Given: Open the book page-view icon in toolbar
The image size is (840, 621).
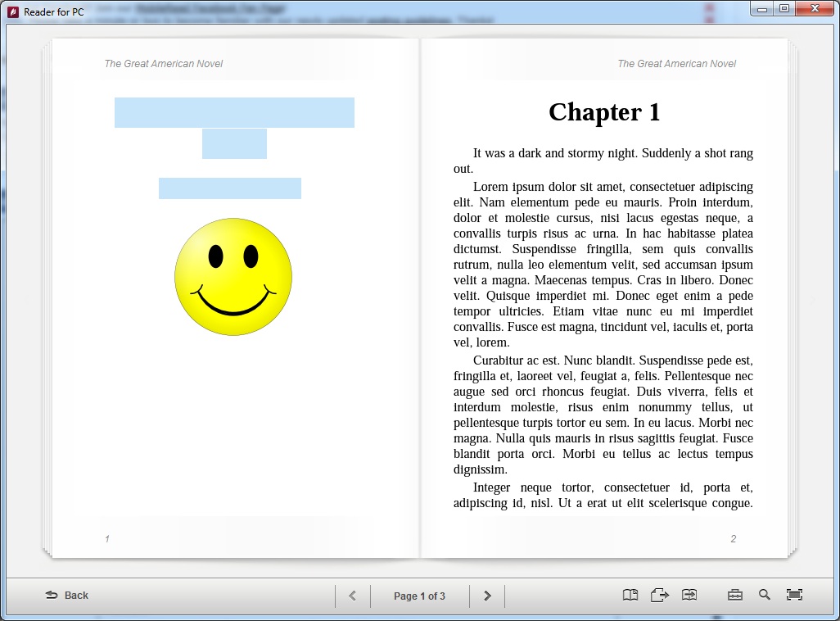Looking at the screenshot, I should point(630,595).
